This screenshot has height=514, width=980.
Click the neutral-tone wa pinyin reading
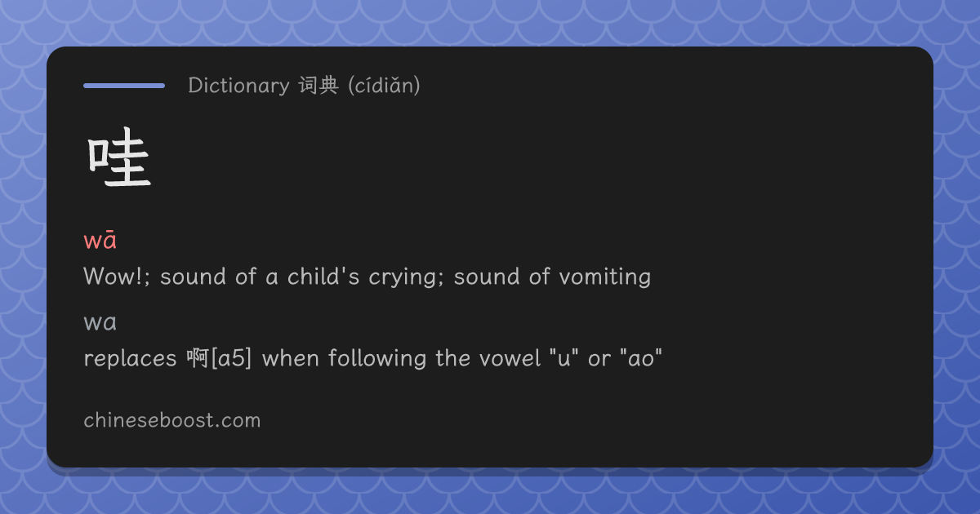tap(100, 323)
